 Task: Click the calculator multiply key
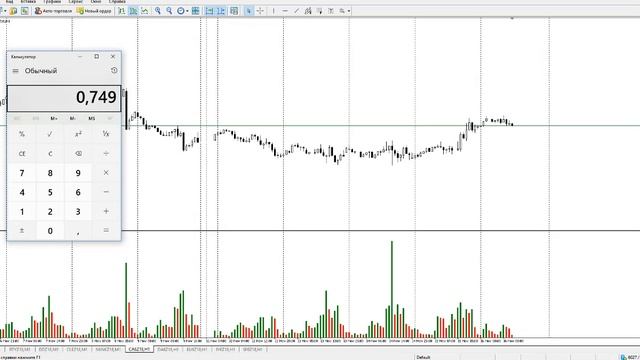(106, 173)
